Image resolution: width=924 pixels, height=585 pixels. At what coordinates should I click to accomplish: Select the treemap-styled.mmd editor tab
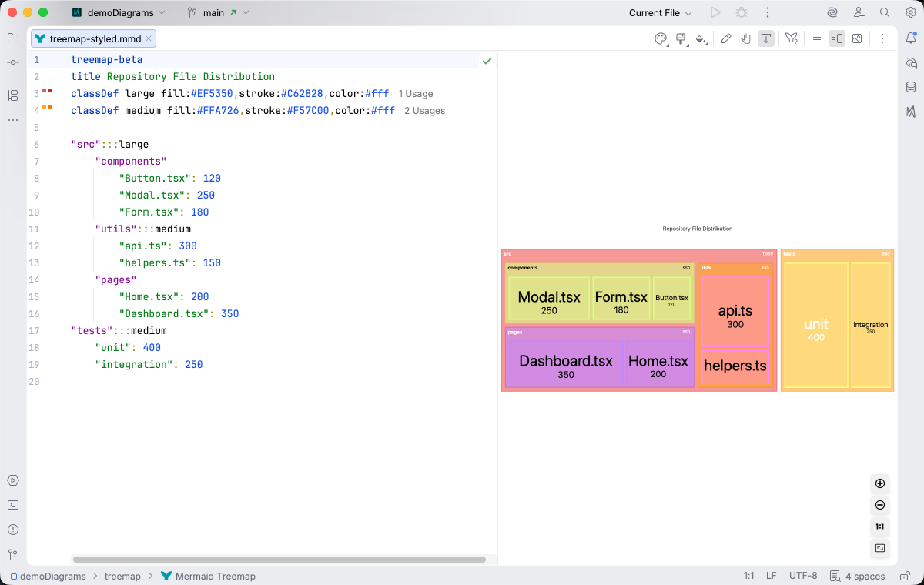click(93, 38)
